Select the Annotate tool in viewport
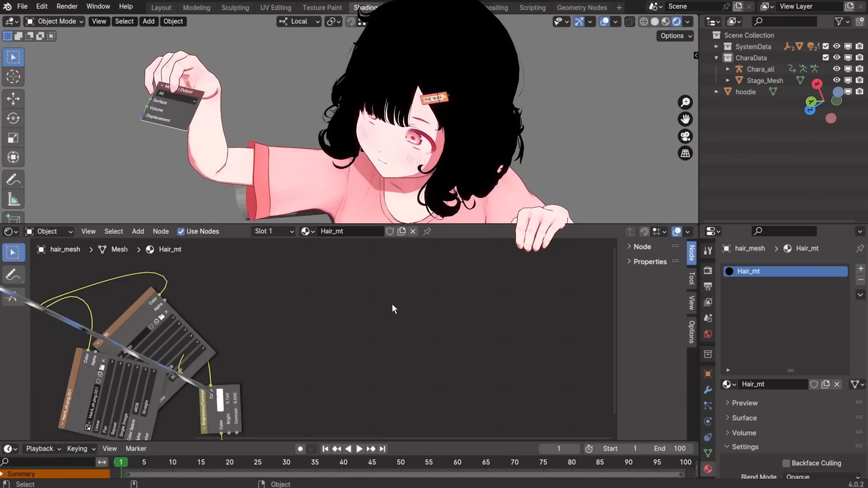 point(13,180)
